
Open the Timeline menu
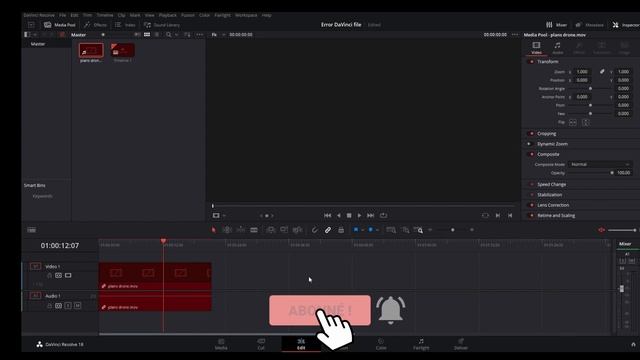(105, 15)
